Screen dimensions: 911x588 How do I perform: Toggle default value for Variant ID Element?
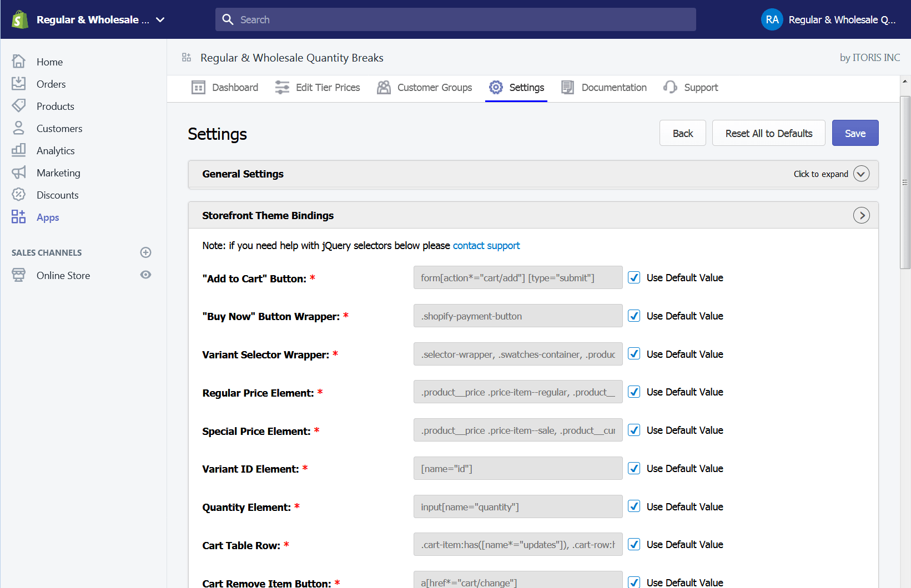(x=634, y=468)
